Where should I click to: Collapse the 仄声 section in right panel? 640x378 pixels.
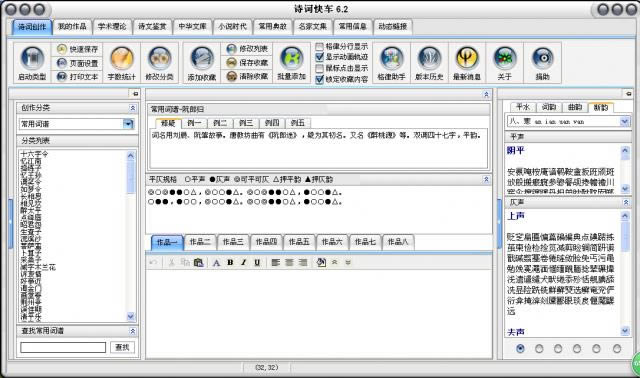[x=626, y=202]
